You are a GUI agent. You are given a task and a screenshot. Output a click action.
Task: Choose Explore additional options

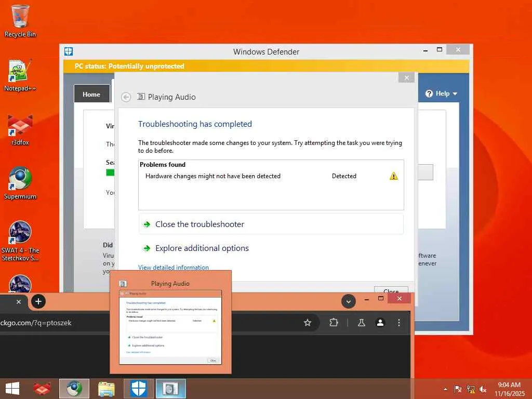coord(271,248)
